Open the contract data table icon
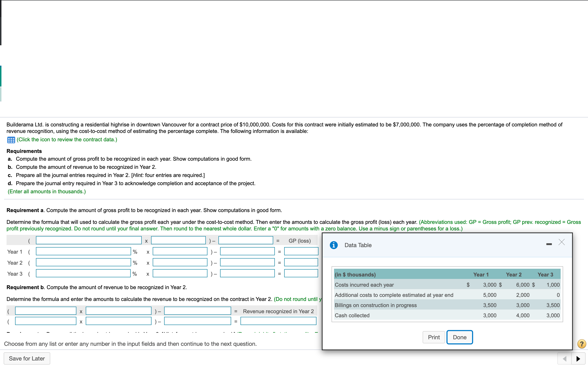The height and width of the screenshot is (367, 588). pos(11,140)
